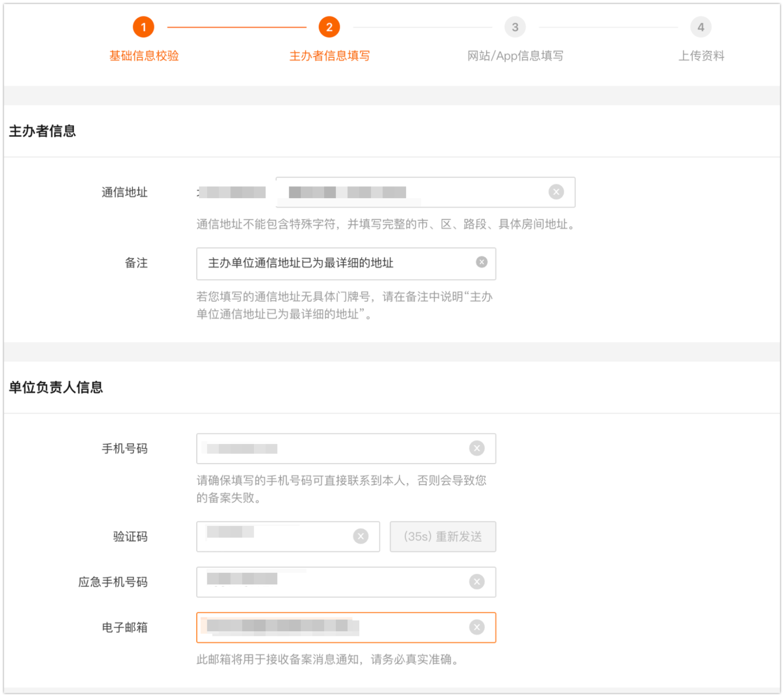This screenshot has height=697, width=784.
Task: Clear the 备注 remark field
Action: [481, 262]
